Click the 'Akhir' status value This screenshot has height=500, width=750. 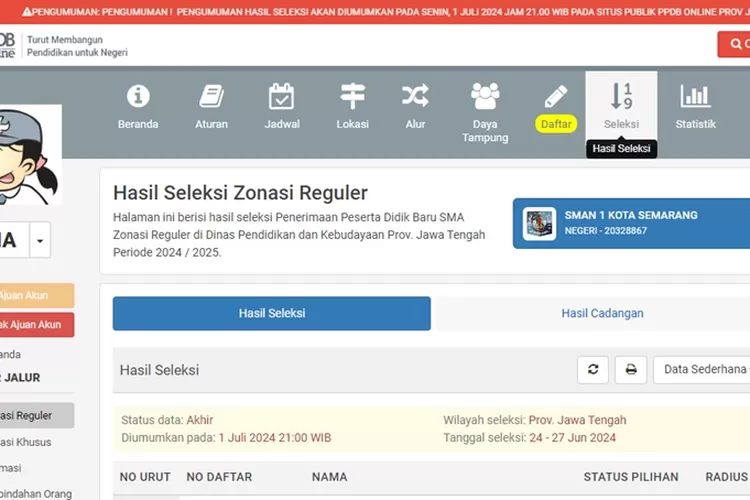[x=199, y=420]
